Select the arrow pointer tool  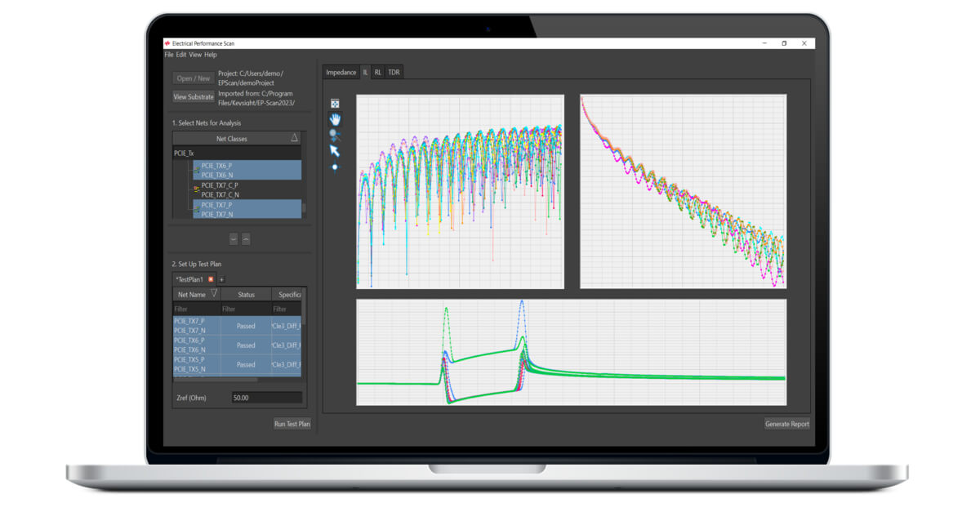[x=335, y=151]
